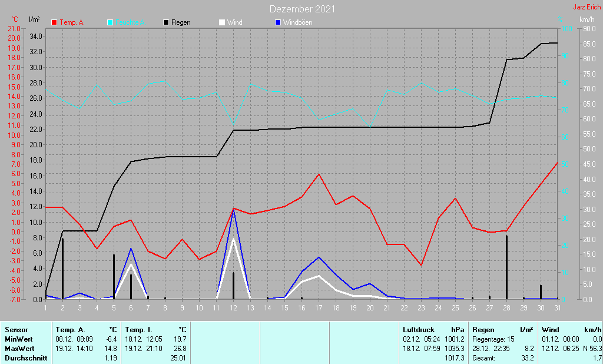Click the cyan Feuchte A. legend swatch
Screen dimensions: 603x364
point(110,22)
